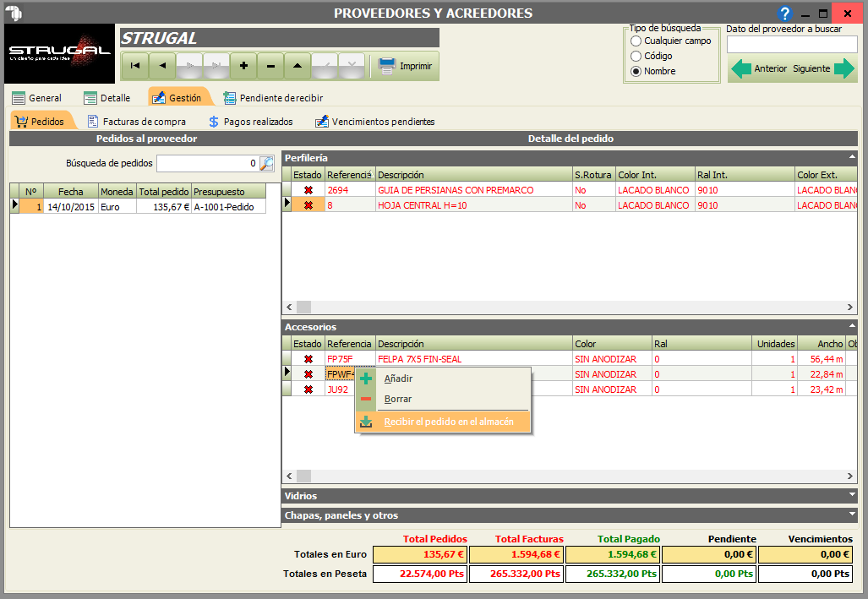Open the Facturas de compra sub-tab
The height and width of the screenshot is (599, 868).
click(137, 122)
